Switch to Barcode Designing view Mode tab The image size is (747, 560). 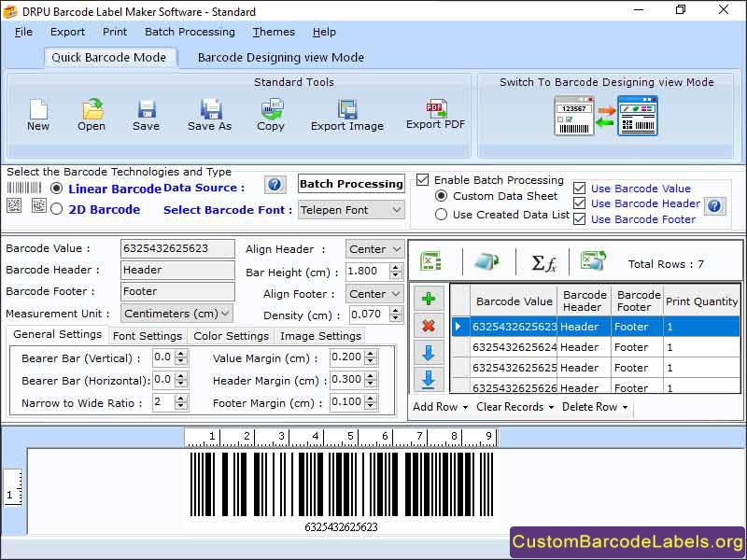[281, 58]
